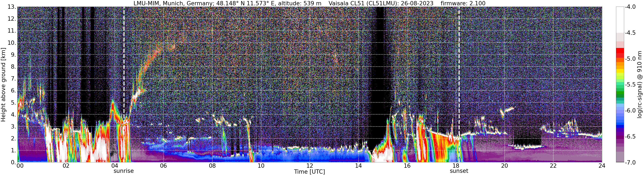This screenshot has height=176, width=644.
Task: Click the '7.' height tick label
Action: pyautogui.click(x=13, y=79)
